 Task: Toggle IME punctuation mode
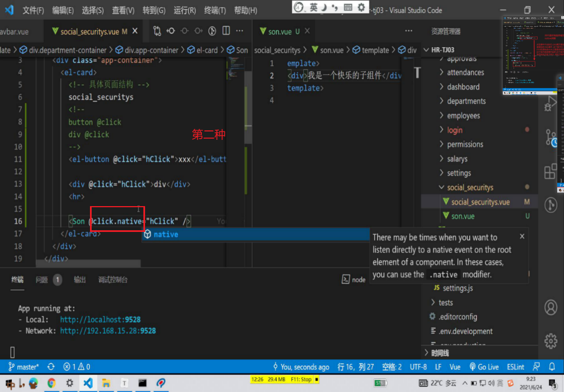point(335,7)
